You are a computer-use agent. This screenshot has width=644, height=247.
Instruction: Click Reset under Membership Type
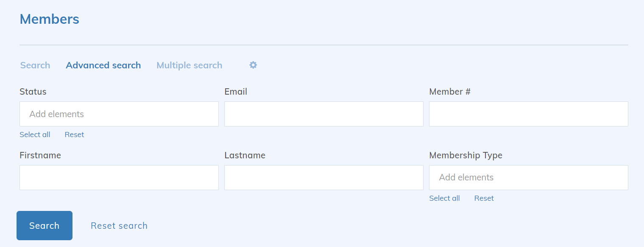484,198
